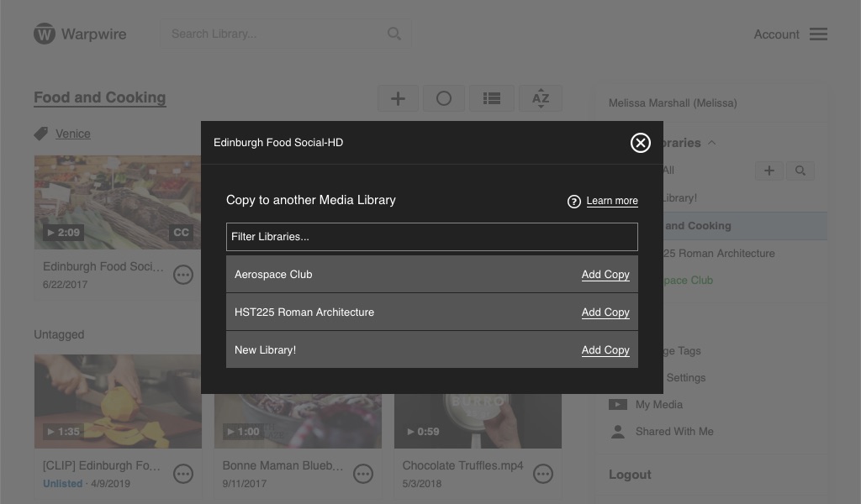
Task: Open Aerospace Club in sidebar
Action: 688,281
